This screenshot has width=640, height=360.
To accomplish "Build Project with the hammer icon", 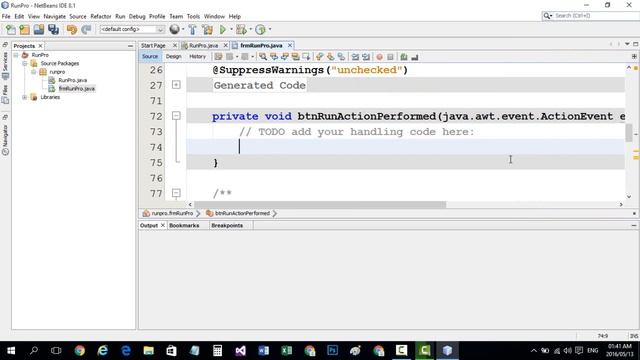I will click(x=192, y=29).
